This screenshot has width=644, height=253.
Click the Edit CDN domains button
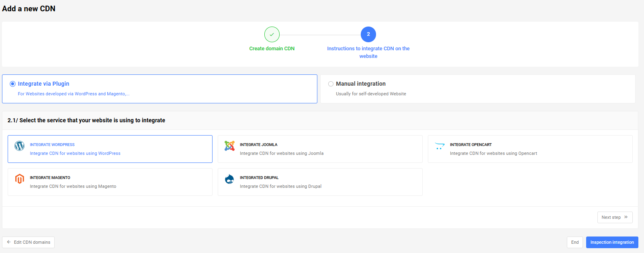point(28,242)
